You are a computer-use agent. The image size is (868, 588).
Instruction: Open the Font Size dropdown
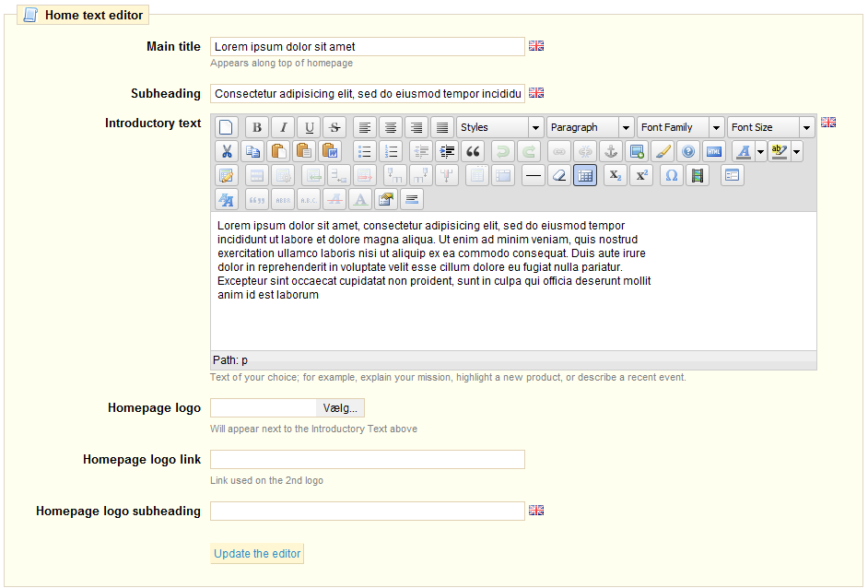pos(770,127)
